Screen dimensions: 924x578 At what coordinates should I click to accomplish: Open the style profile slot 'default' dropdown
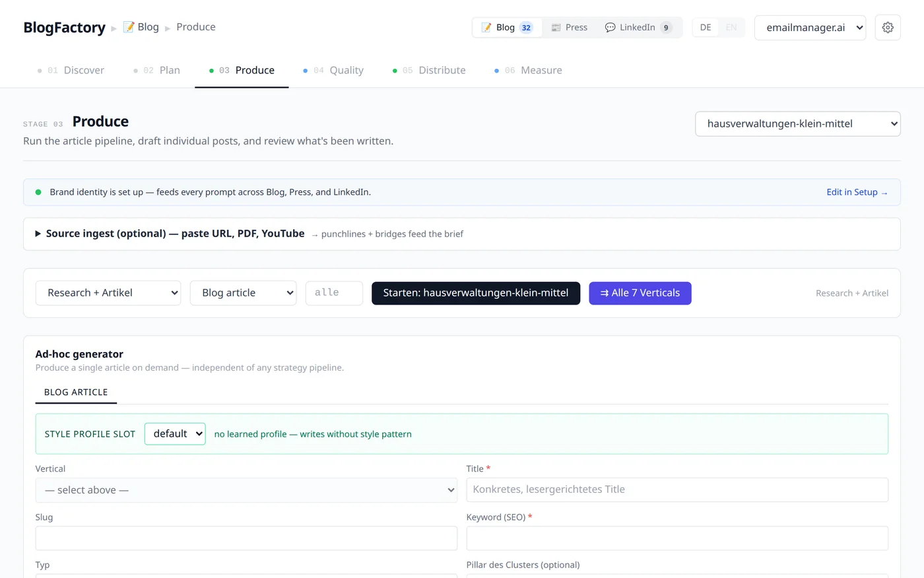pos(175,434)
